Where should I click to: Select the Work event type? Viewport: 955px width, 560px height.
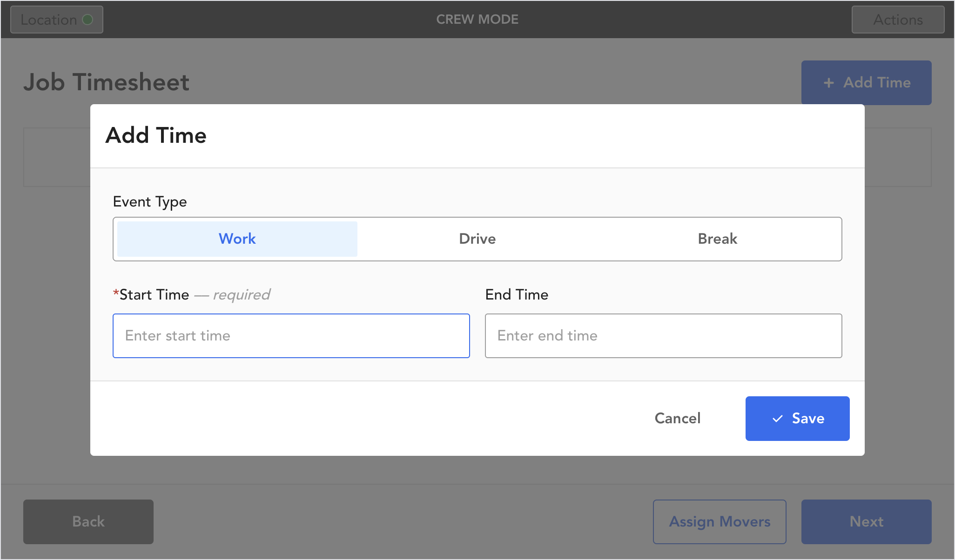click(237, 239)
